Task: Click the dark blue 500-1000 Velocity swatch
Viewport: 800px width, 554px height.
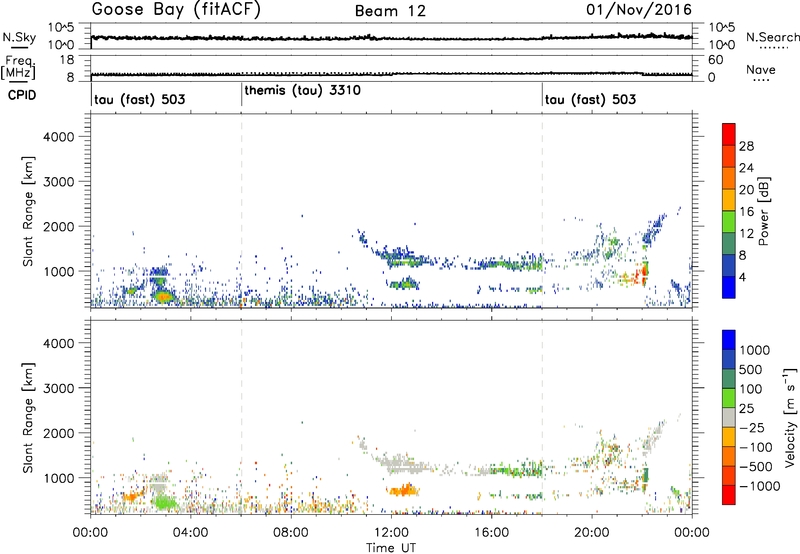Action: click(729, 359)
